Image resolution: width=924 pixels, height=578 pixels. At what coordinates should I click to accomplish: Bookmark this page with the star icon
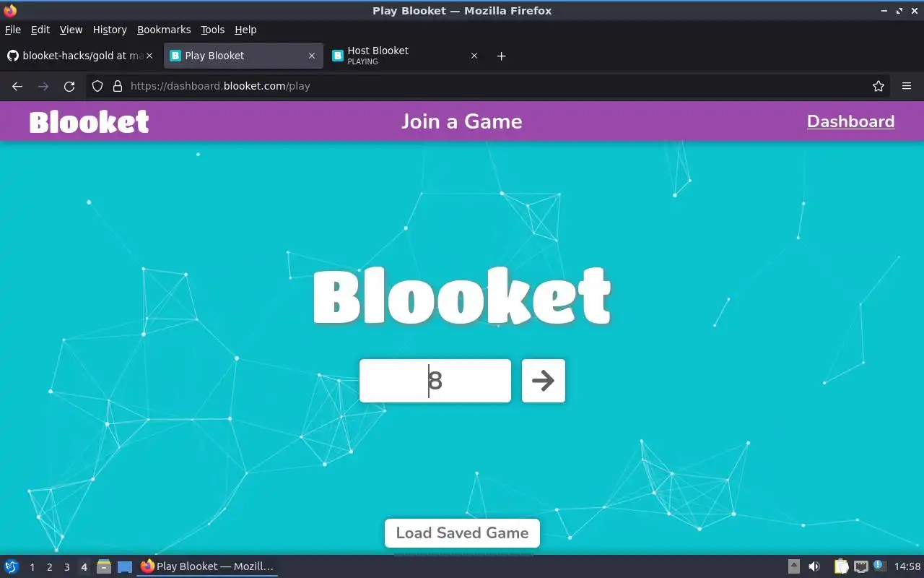(879, 86)
